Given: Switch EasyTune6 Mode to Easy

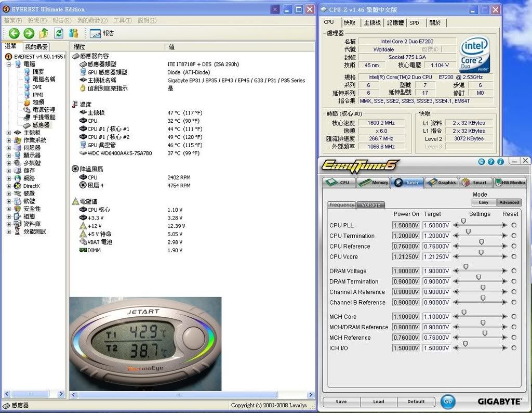Looking at the screenshot, I should point(484,202).
